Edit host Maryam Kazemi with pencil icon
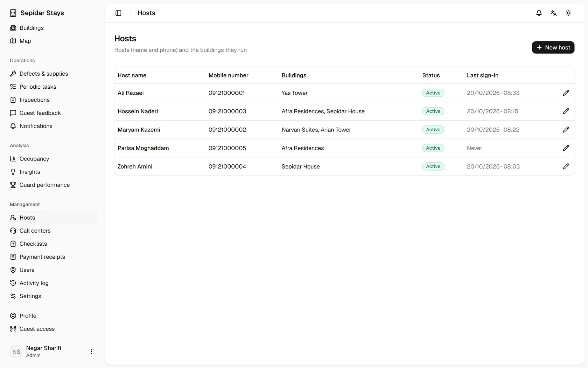588x368 pixels. tap(566, 130)
